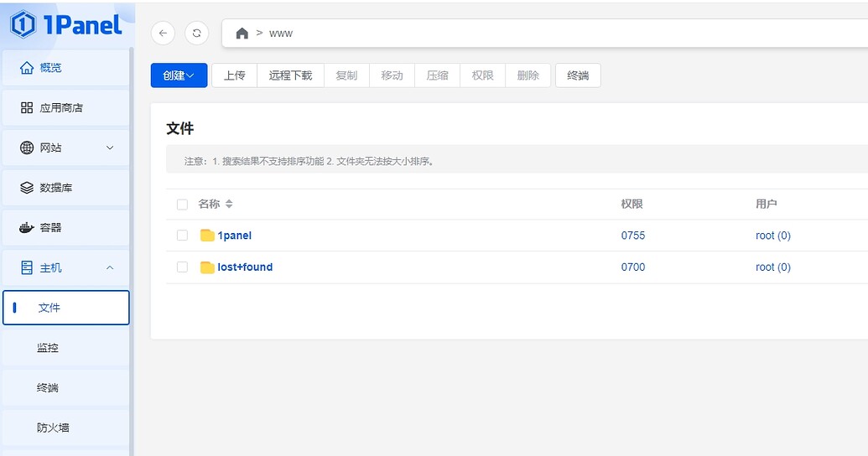Click the 权限 toolbar button
868x456 pixels.
pos(483,75)
